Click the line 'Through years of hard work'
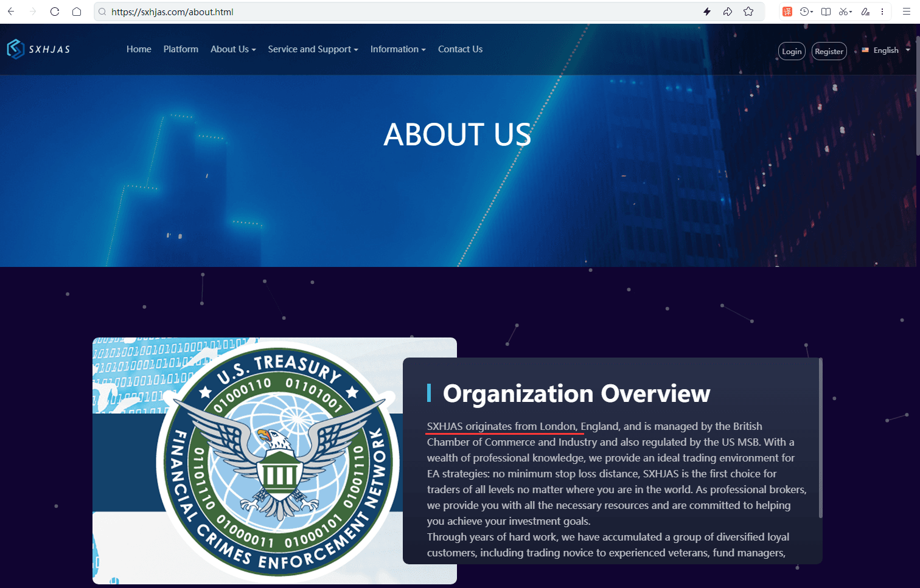Image resolution: width=920 pixels, height=588 pixels. click(x=492, y=537)
